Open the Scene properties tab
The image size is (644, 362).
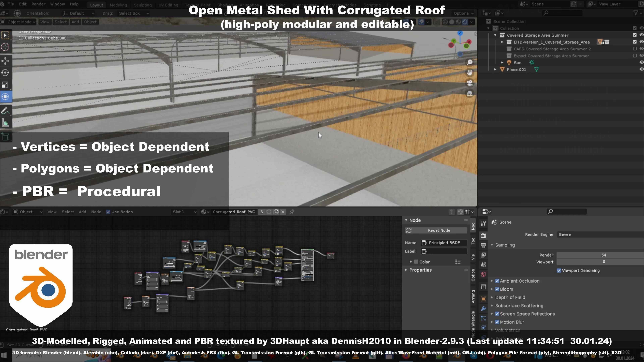click(483, 265)
